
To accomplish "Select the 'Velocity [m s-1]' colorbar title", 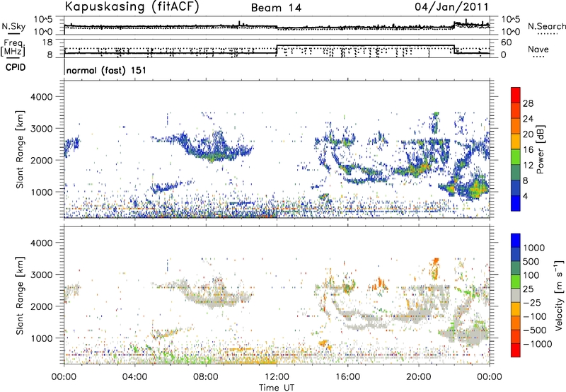I will [x=559, y=295].
